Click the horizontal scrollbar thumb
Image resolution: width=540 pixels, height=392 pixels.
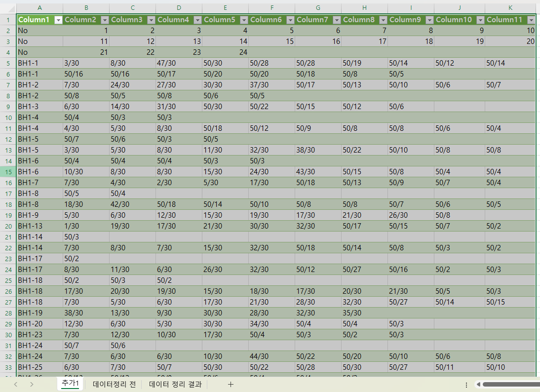[511, 385]
